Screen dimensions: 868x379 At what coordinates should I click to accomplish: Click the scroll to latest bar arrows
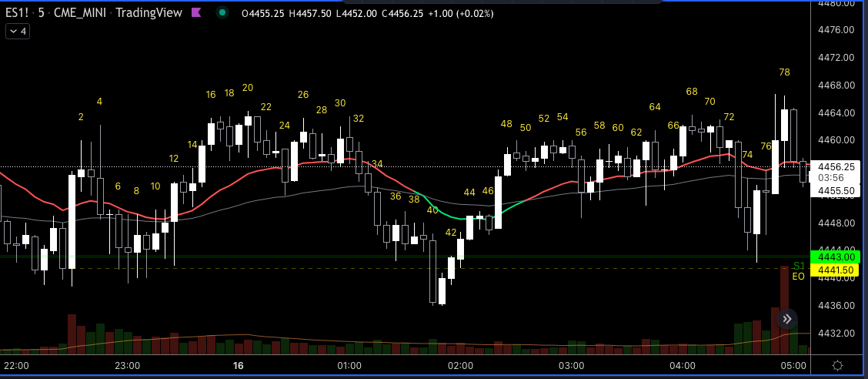786,319
